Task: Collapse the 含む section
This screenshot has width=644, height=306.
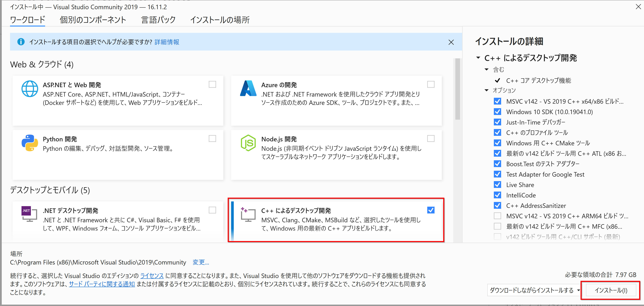Action: pyautogui.click(x=487, y=69)
